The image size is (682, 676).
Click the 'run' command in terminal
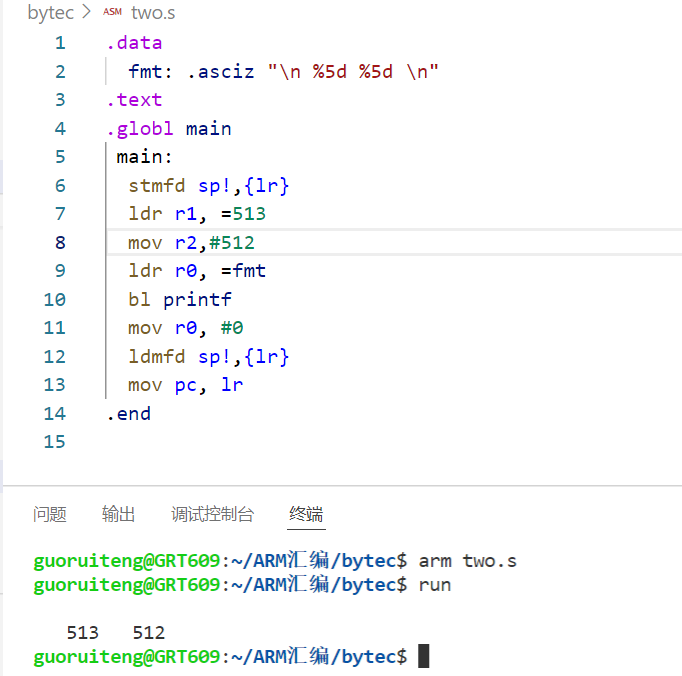[x=435, y=584]
